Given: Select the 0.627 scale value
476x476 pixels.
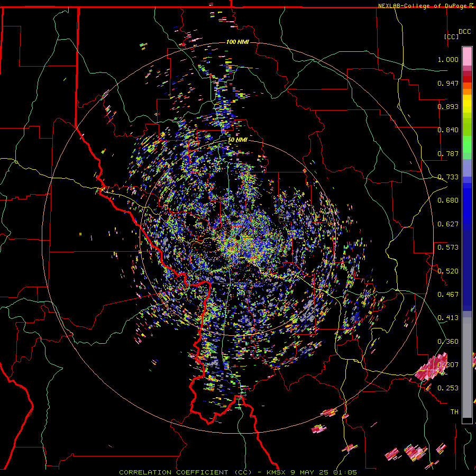Looking at the screenshot, I should (x=448, y=224).
